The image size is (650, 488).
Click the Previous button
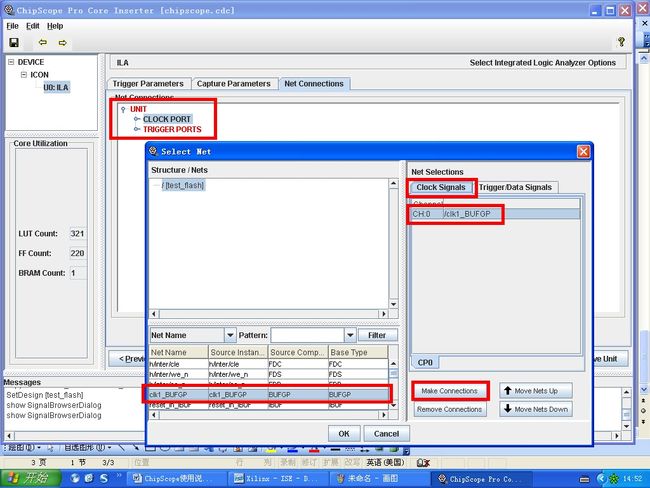[x=128, y=359]
